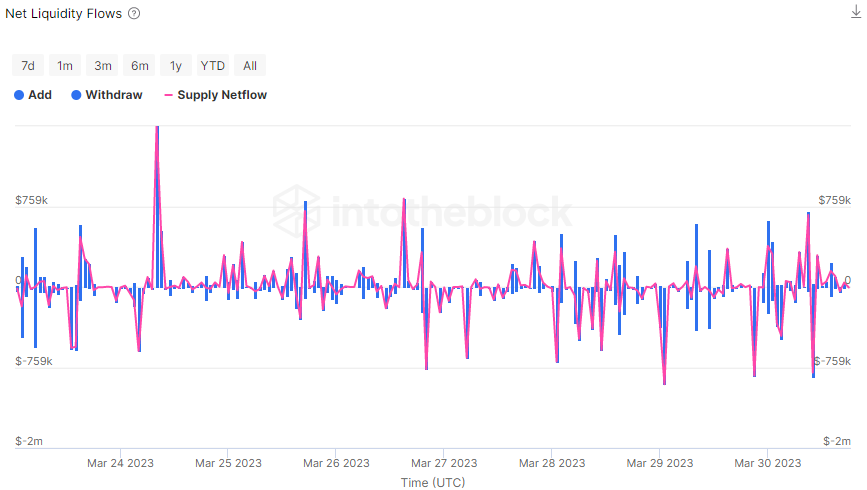Click the blue Add legend dot
This screenshot has height=490, width=867.
[x=19, y=95]
